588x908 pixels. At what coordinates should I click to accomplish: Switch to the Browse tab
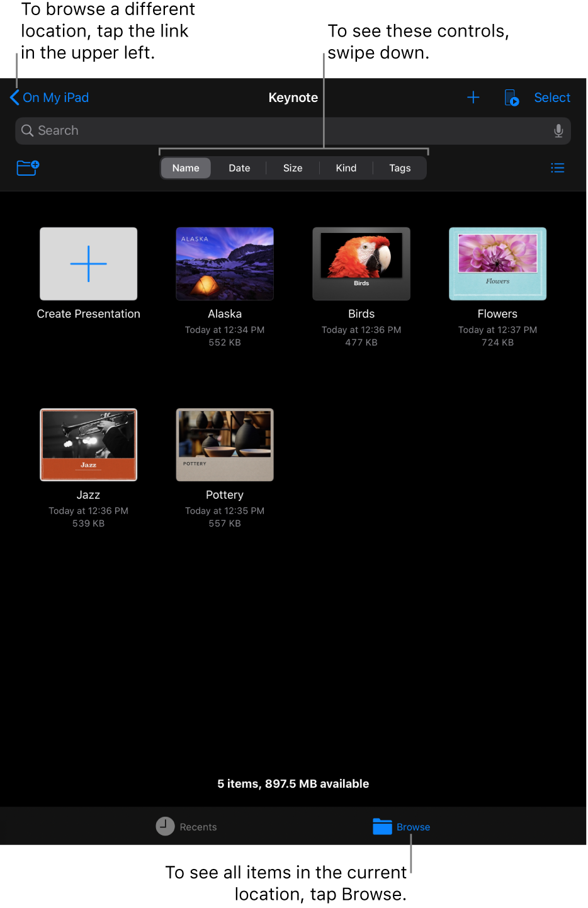(x=402, y=826)
